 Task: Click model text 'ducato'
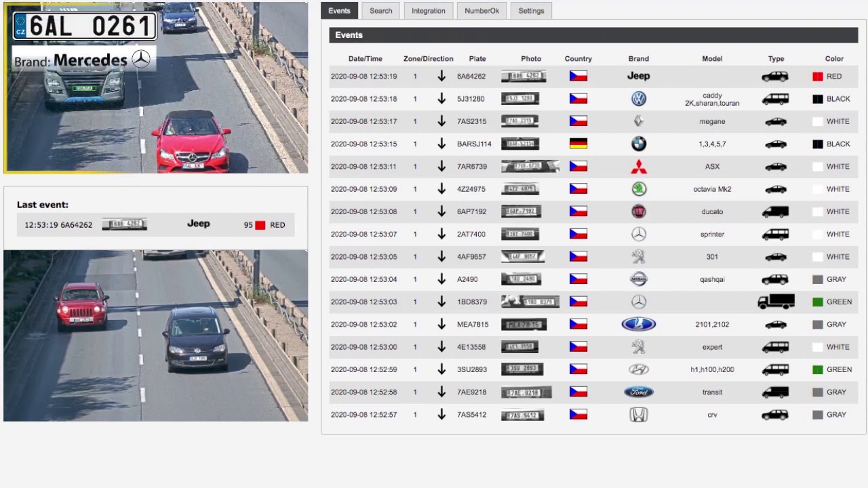(712, 211)
